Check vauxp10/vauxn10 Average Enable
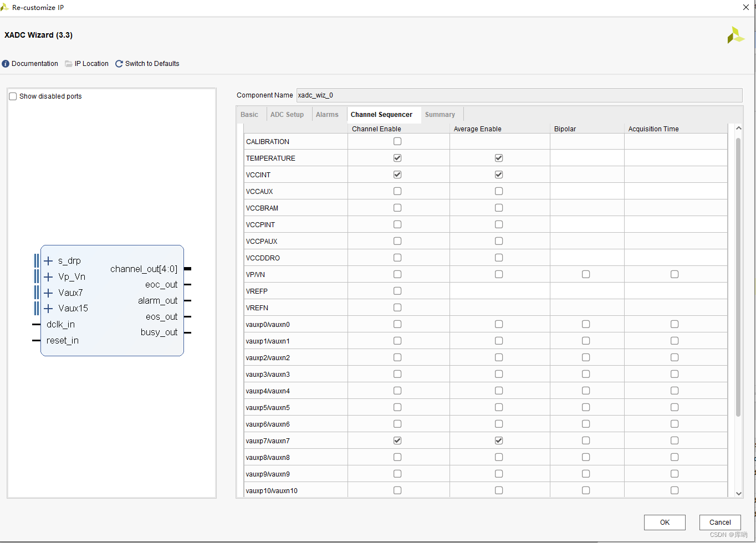The image size is (756, 543). click(499, 490)
